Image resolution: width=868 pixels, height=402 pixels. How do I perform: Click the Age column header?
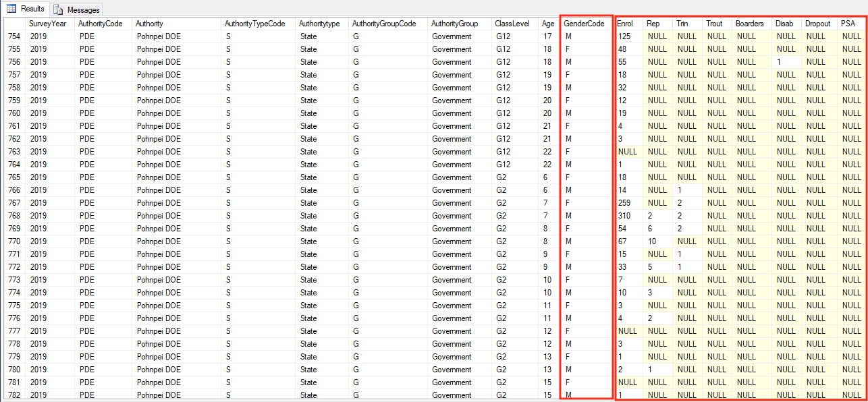pyautogui.click(x=547, y=24)
